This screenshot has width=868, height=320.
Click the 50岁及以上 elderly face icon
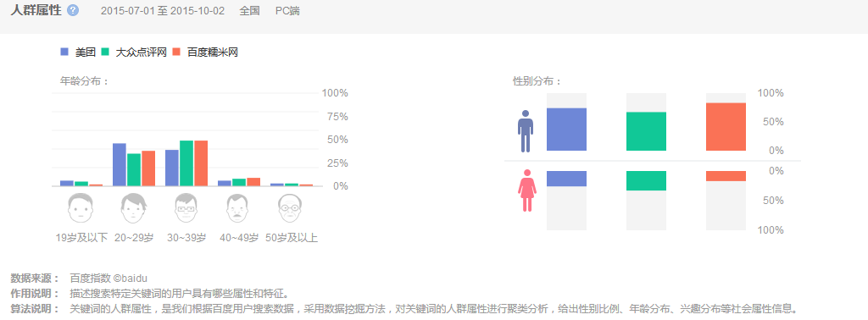pos(292,208)
